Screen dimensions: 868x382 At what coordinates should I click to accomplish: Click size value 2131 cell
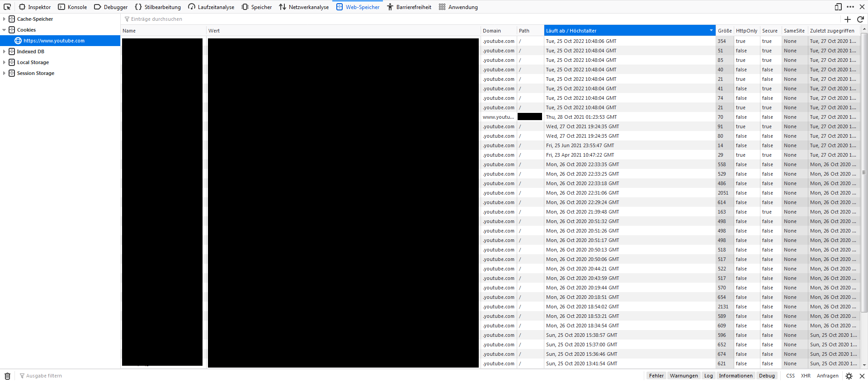pos(725,307)
